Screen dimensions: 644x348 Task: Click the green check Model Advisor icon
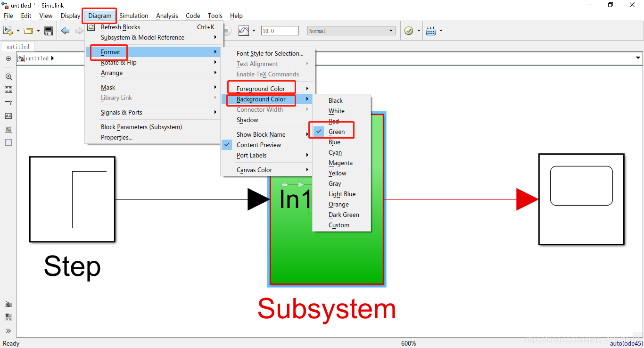pos(409,31)
